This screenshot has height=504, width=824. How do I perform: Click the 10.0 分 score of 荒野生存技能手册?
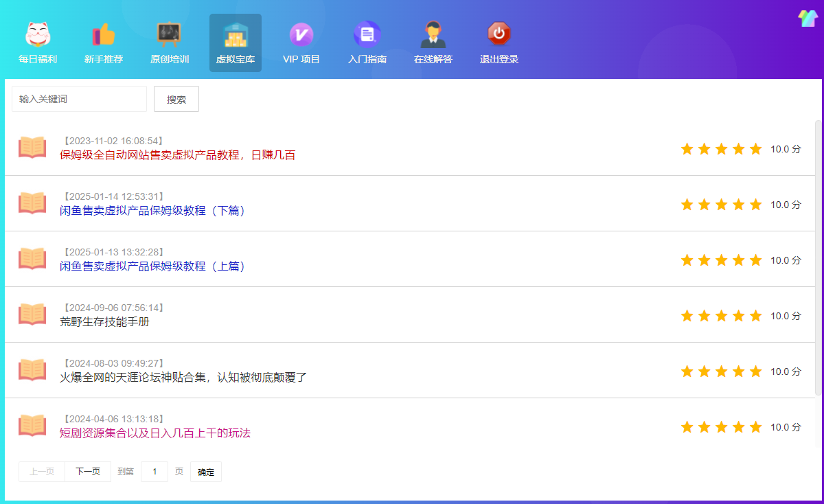coord(786,316)
